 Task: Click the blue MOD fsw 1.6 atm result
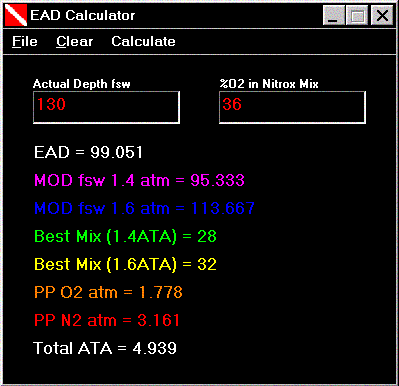pyautogui.click(x=144, y=208)
